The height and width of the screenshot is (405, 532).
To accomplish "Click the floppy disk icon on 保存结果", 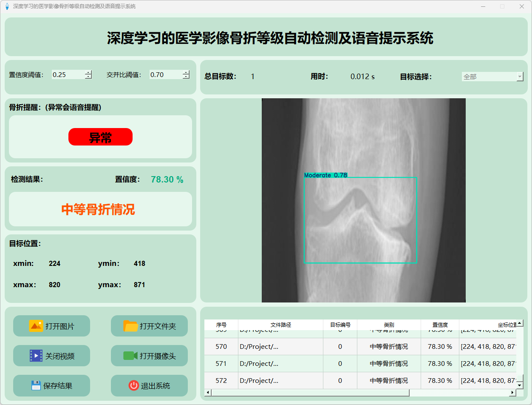I will point(36,385).
